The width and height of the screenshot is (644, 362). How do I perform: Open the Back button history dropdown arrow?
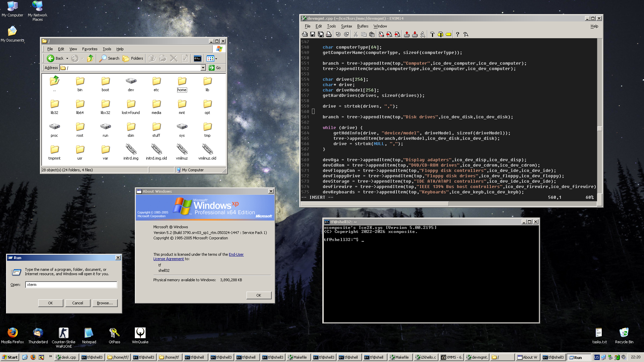tap(67, 59)
